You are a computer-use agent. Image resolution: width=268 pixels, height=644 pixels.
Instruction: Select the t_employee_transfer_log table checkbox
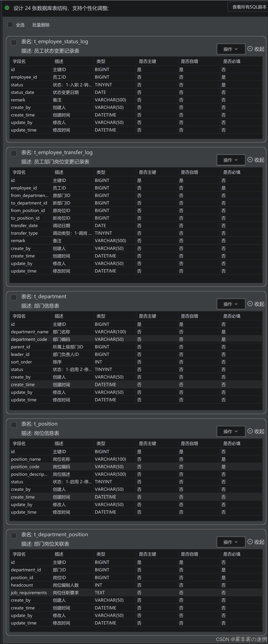click(14, 153)
